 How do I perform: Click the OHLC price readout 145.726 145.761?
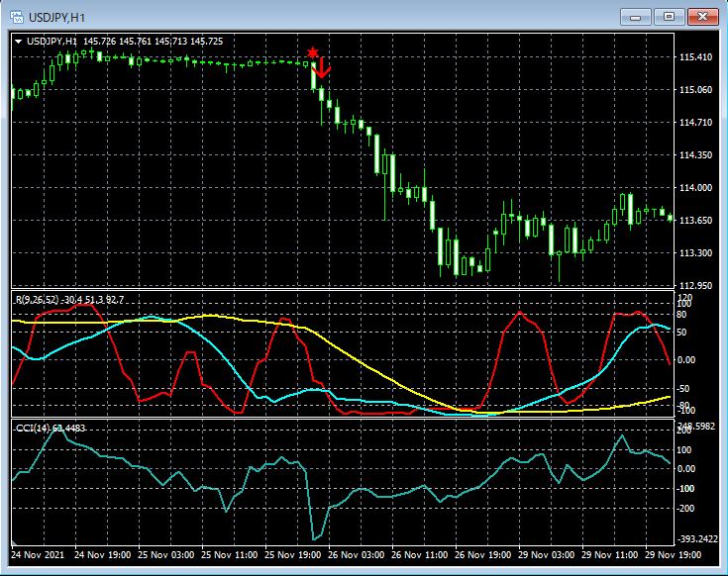[119, 42]
